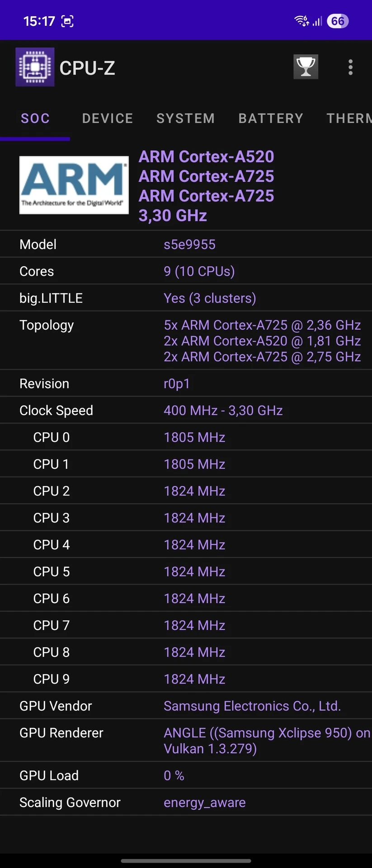Select the partially visible THERMAL tab

[x=349, y=118]
